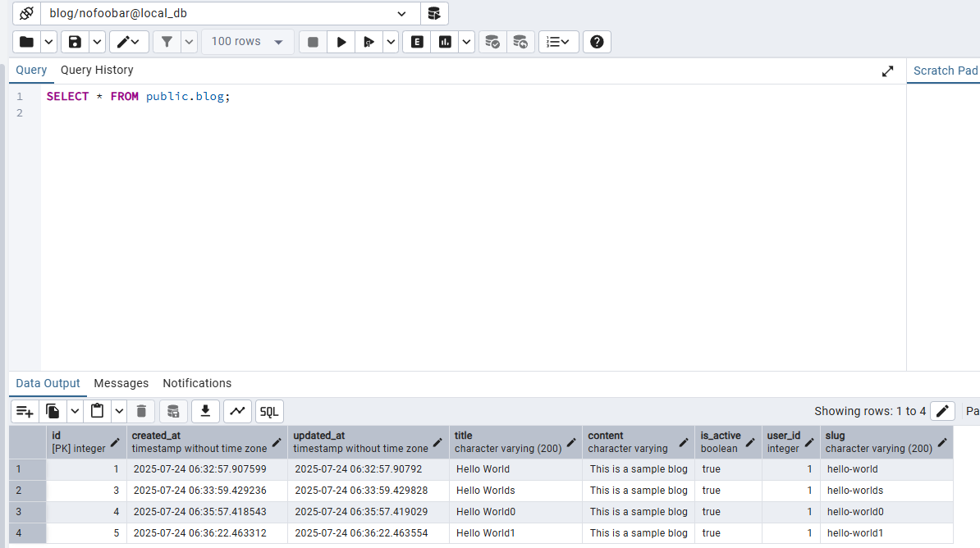
Task: Click the '2025-07-24 06:36:22.463312' created_at cell
Action: click(x=207, y=533)
